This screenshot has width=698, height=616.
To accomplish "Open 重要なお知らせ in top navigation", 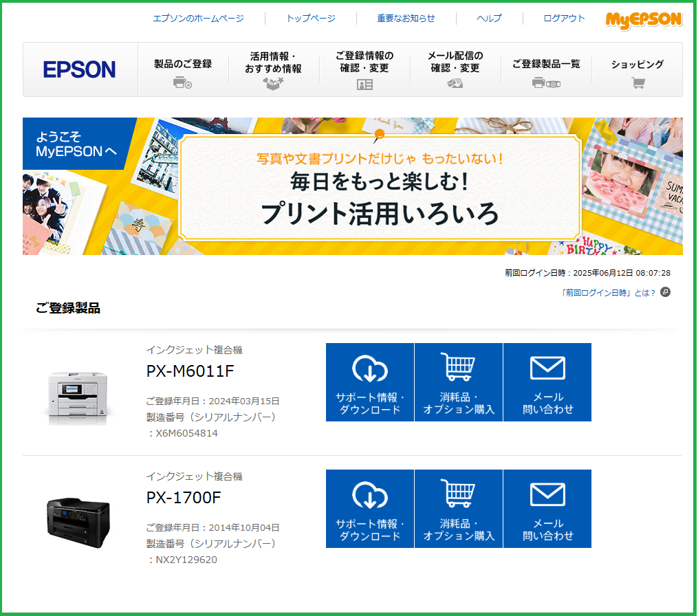I will click(406, 19).
